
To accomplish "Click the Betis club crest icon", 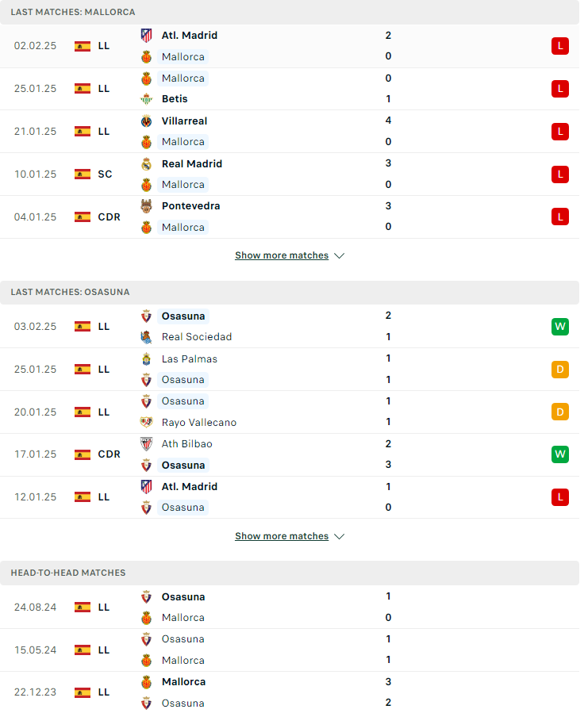I will [x=146, y=98].
